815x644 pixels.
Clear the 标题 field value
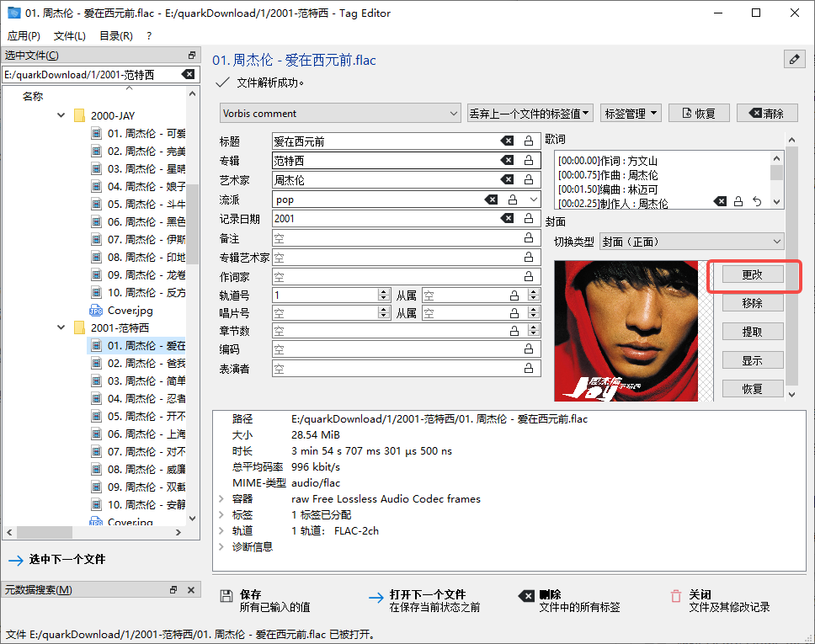pos(507,141)
